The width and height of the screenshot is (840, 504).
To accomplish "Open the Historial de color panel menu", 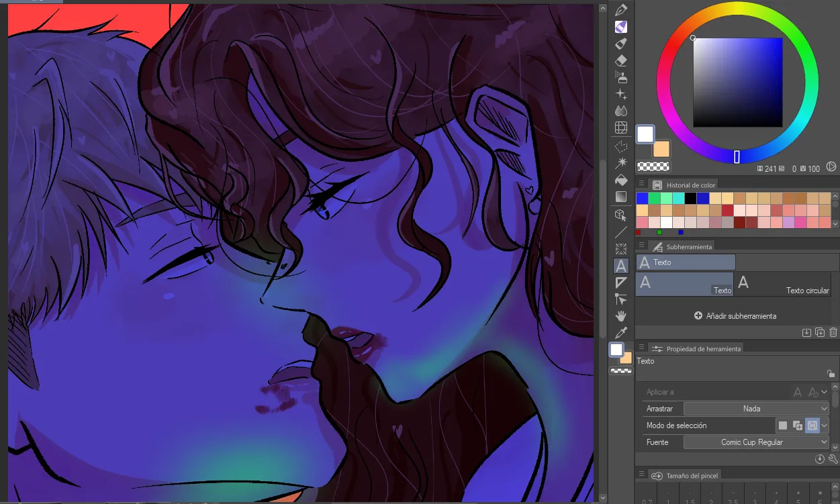I will (x=642, y=184).
